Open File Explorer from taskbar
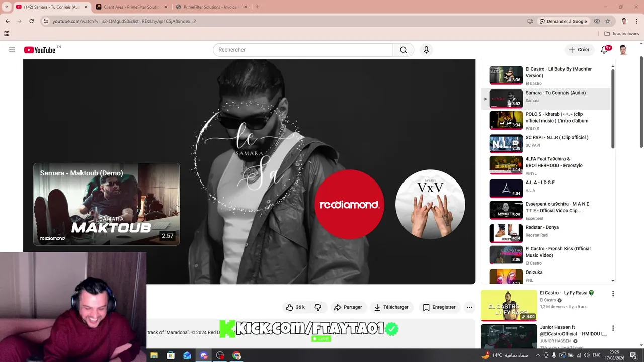 point(154,355)
